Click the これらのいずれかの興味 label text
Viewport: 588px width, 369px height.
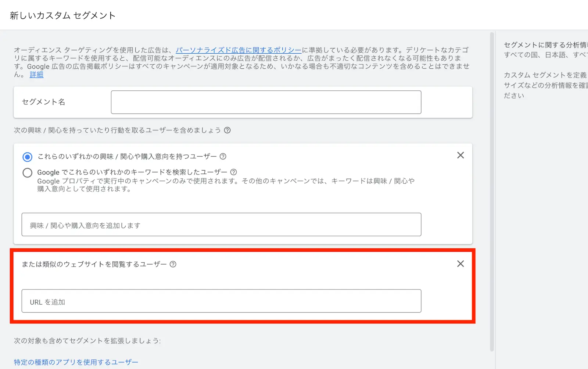click(x=127, y=157)
